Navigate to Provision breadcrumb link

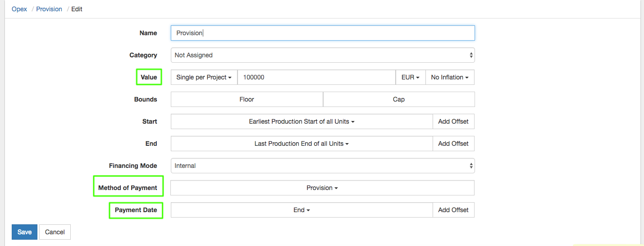tap(49, 9)
